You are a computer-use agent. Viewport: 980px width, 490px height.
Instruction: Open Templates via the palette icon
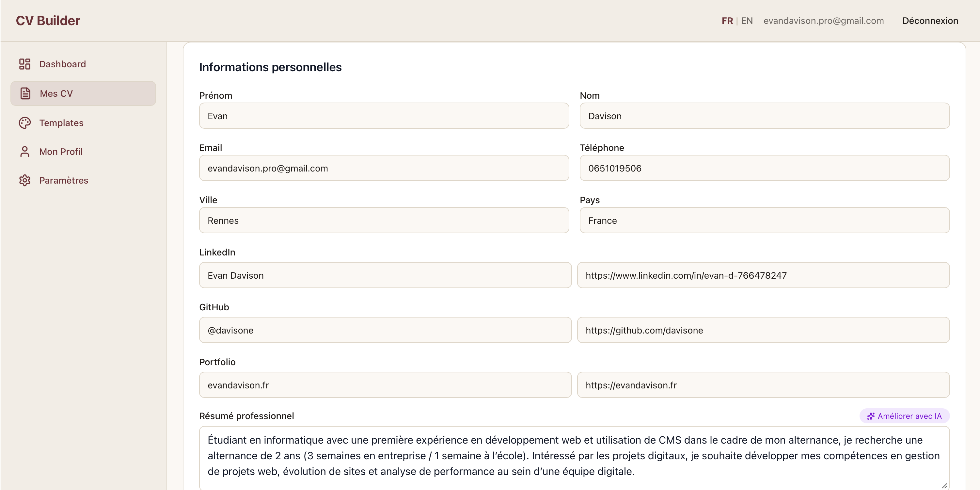25,122
